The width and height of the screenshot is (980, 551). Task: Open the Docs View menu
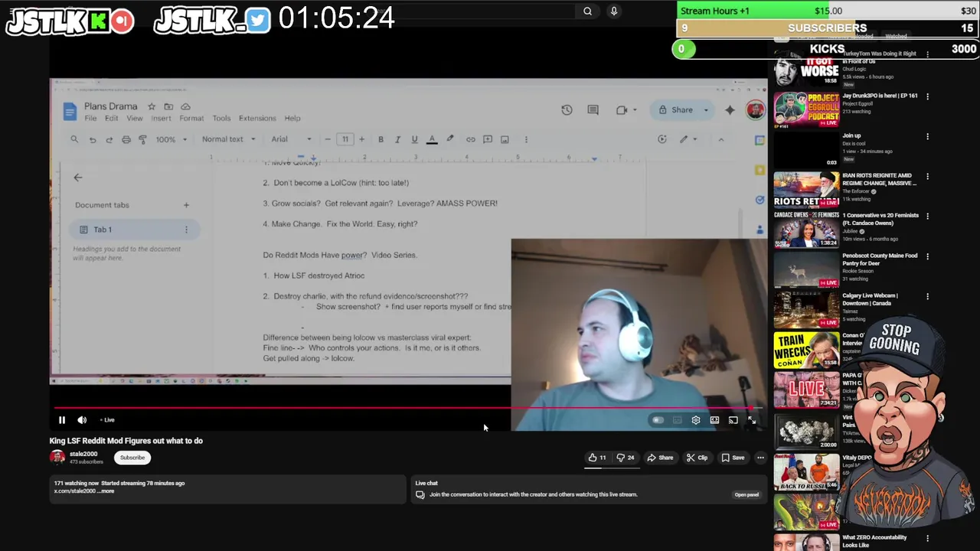pos(135,119)
